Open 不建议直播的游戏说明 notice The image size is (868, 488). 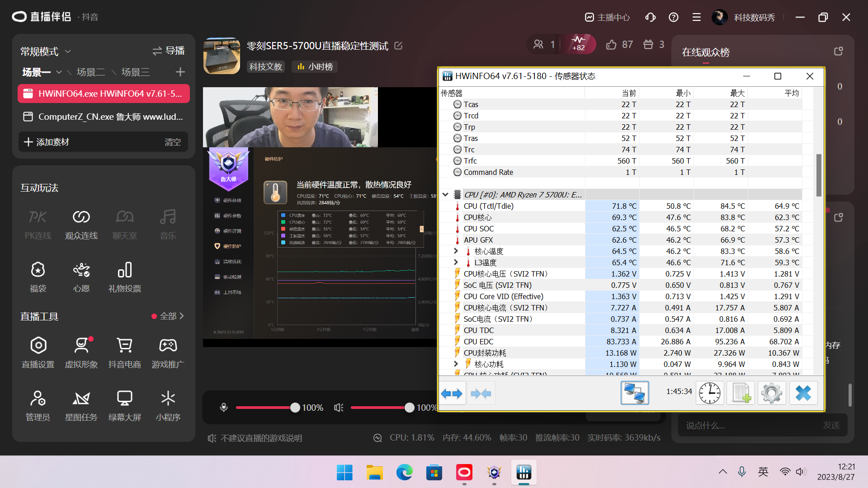coord(255,438)
